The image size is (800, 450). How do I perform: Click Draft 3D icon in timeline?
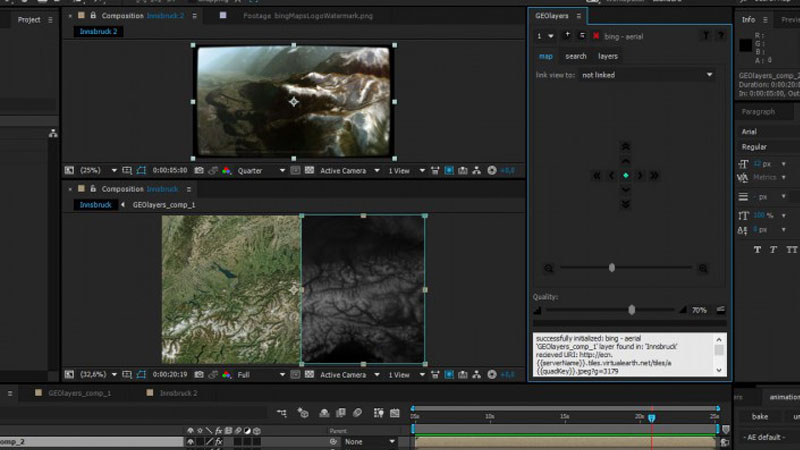click(303, 413)
